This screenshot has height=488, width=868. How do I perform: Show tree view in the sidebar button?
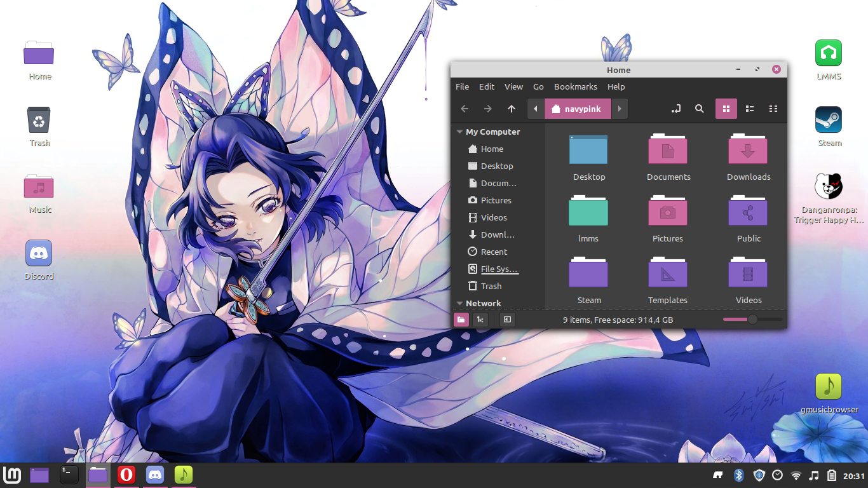pos(480,320)
